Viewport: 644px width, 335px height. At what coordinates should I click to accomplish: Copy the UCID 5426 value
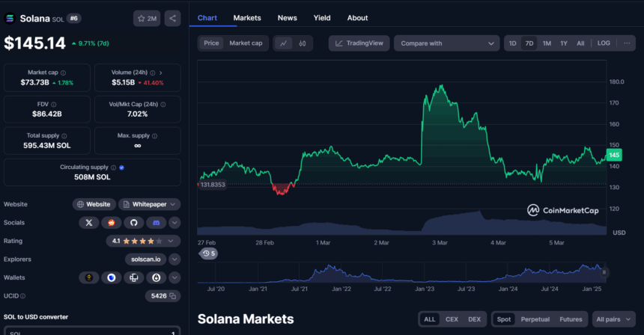pos(172,296)
